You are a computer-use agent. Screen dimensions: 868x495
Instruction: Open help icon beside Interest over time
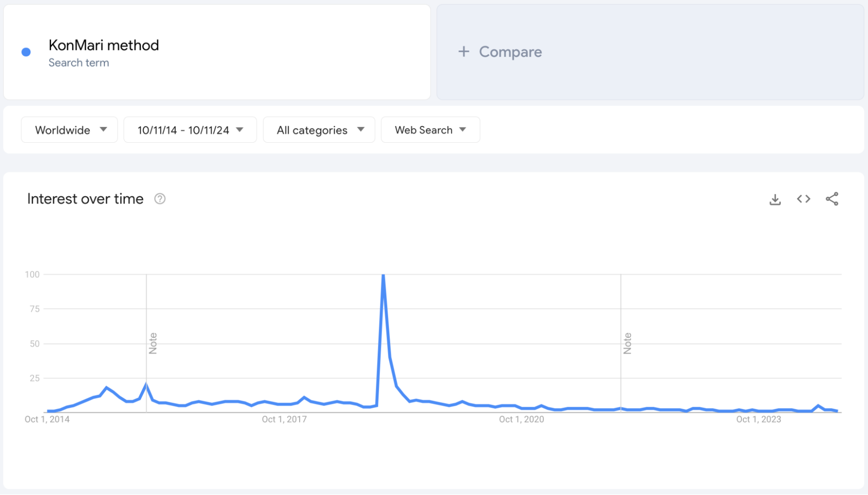pos(160,199)
